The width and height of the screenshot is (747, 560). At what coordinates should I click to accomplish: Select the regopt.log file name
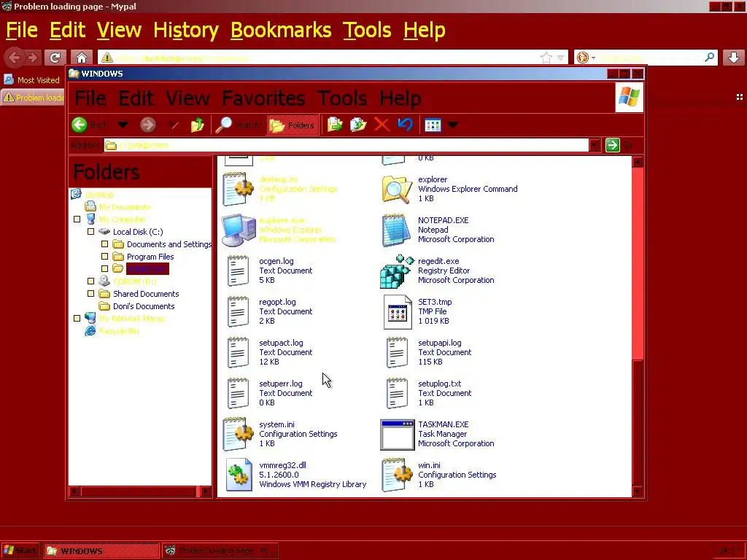(x=277, y=302)
